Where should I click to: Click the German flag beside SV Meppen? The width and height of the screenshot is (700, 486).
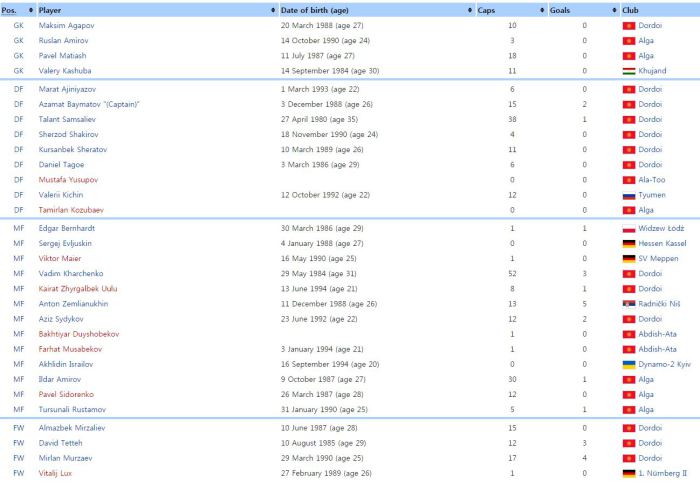coord(629,258)
